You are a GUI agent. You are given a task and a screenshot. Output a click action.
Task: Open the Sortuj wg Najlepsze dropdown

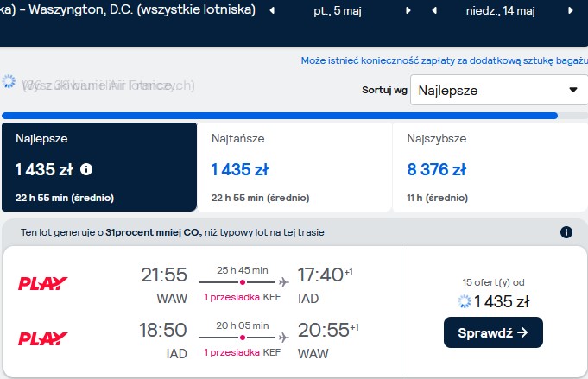[499, 90]
